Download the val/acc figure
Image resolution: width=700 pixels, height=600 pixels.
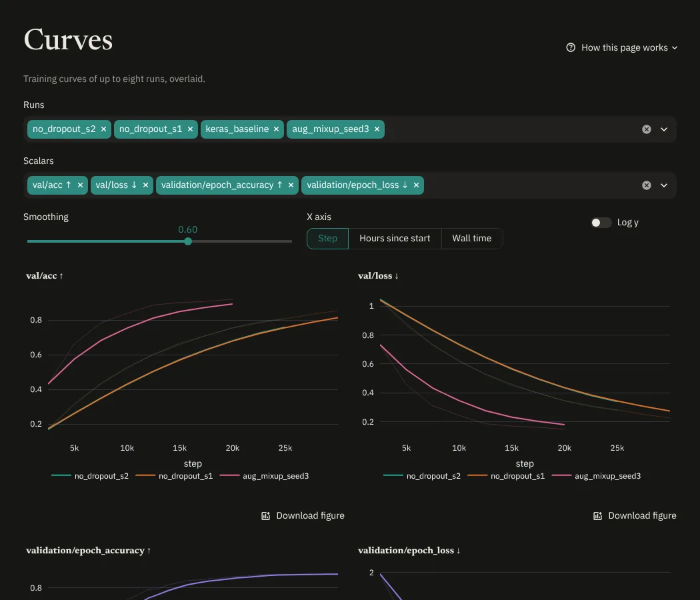[x=303, y=515]
